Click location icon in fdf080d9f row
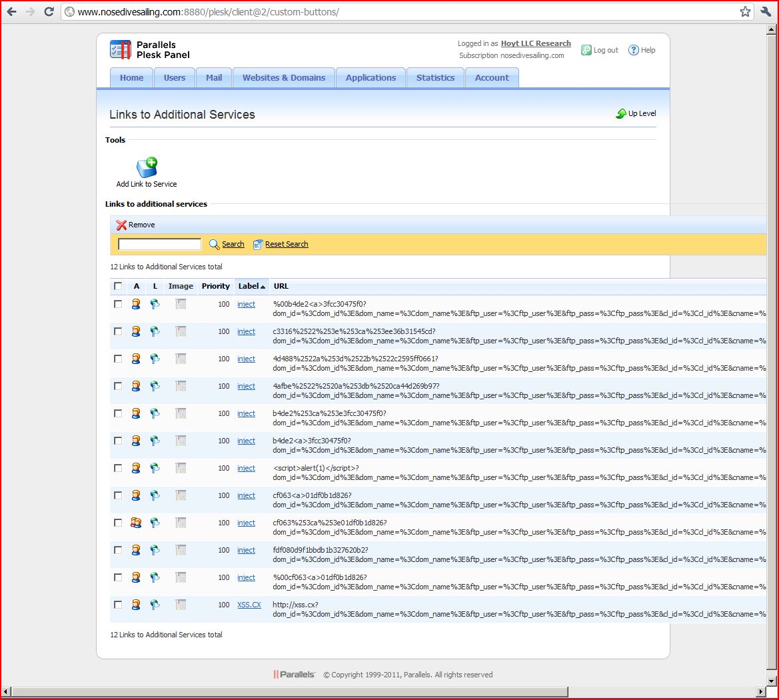The image size is (779, 700). tap(155, 550)
